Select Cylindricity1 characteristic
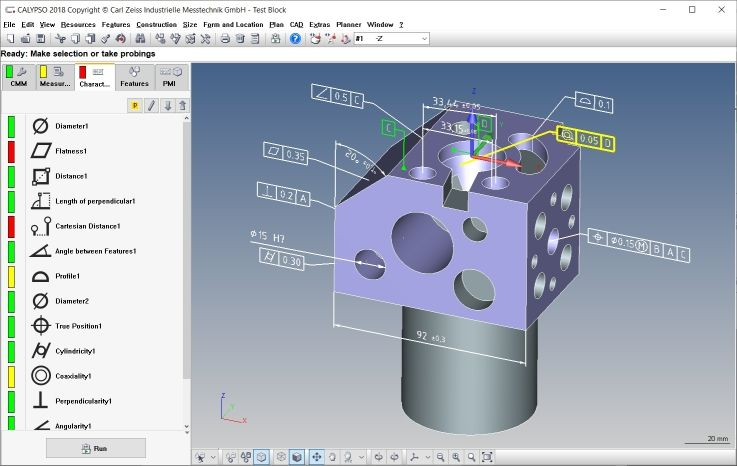This screenshot has height=466, width=737. [75, 351]
